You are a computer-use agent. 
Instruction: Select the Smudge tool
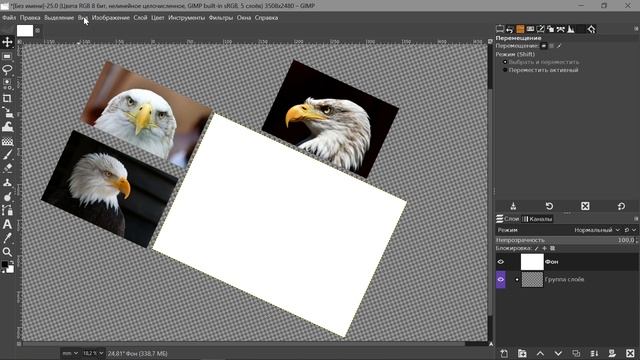click(x=7, y=197)
